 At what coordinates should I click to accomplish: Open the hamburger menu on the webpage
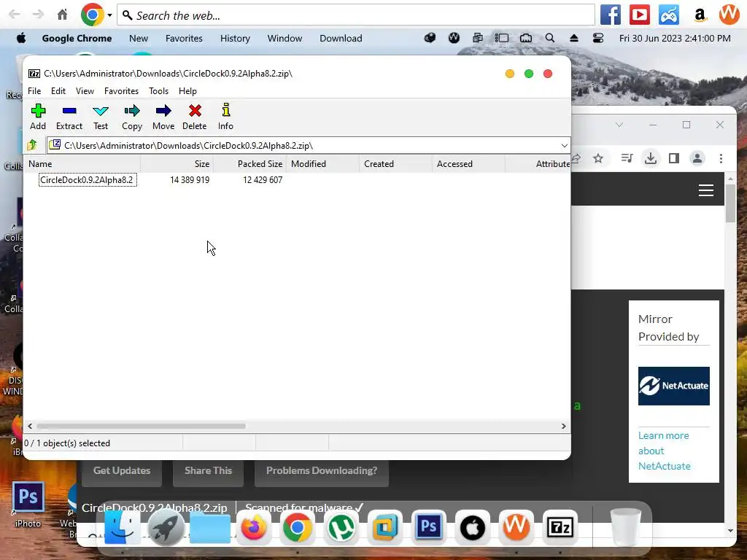[706, 190]
